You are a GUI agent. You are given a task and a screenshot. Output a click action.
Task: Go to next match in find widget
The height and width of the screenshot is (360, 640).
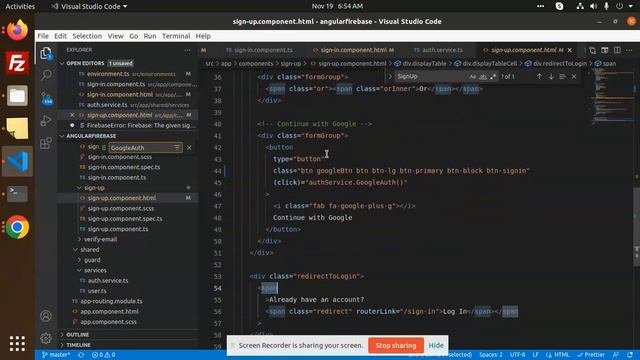click(551, 76)
